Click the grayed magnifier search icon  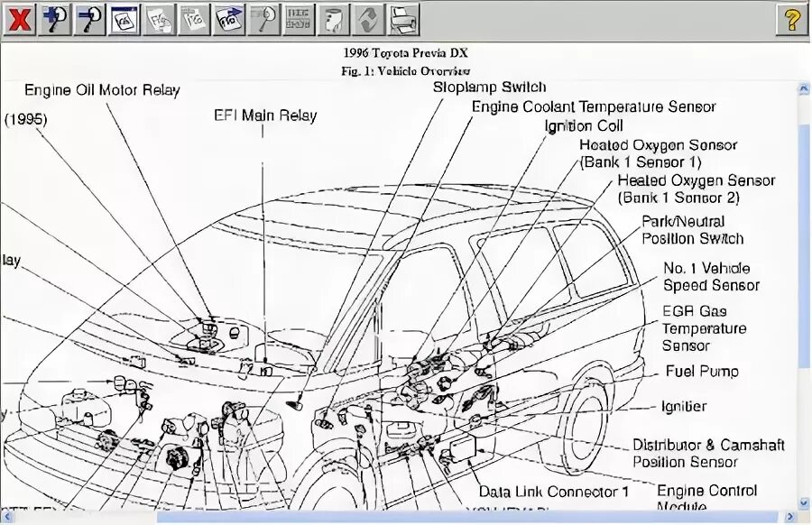click(x=263, y=20)
